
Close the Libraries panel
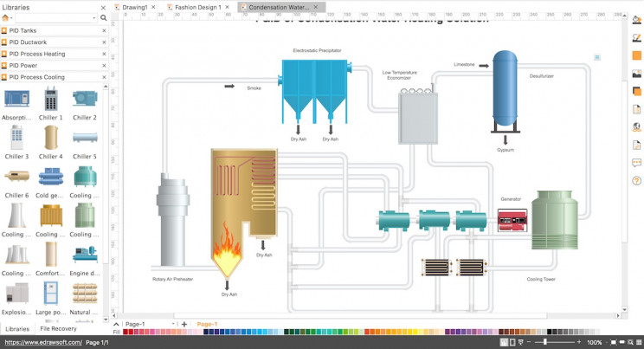point(103,8)
